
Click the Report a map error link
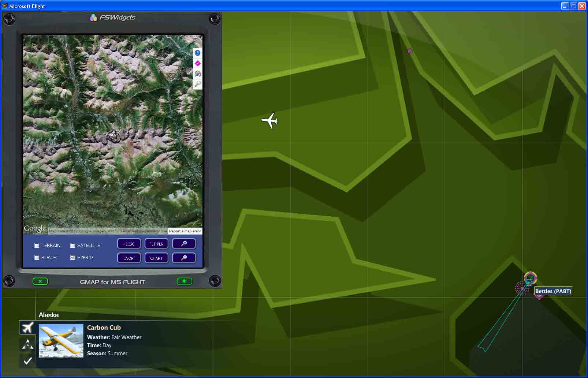(185, 231)
